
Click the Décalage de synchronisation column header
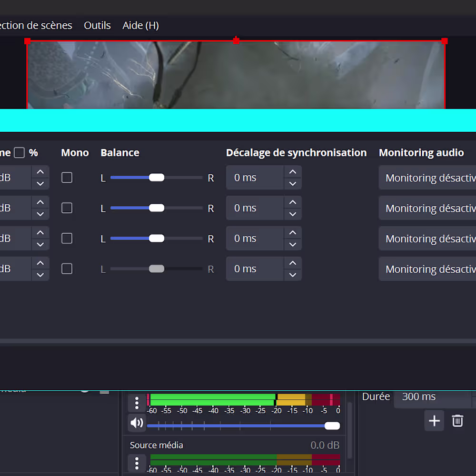(x=296, y=152)
